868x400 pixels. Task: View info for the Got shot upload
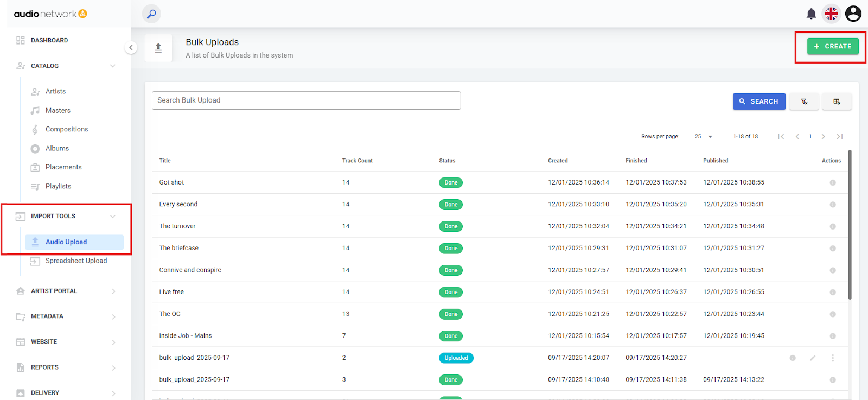coord(833,183)
